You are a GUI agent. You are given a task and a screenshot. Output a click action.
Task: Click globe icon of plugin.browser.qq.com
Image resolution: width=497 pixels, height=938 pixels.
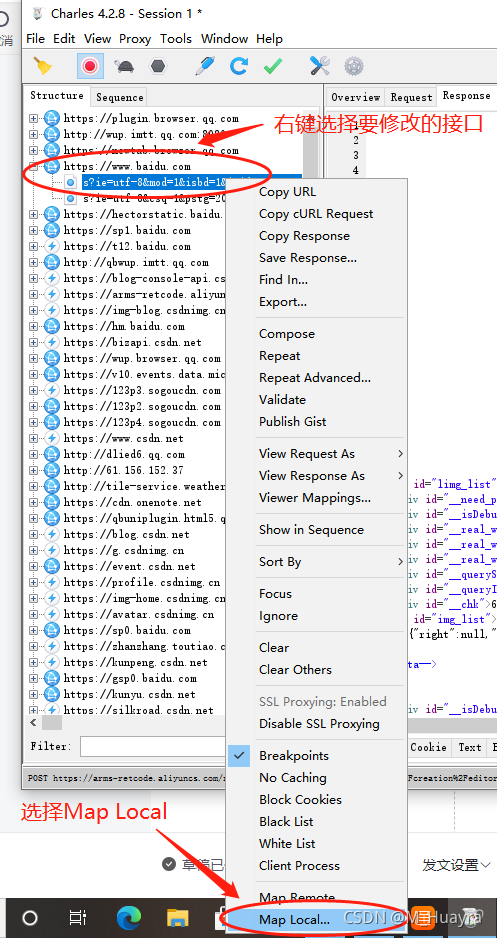[x=52, y=118]
